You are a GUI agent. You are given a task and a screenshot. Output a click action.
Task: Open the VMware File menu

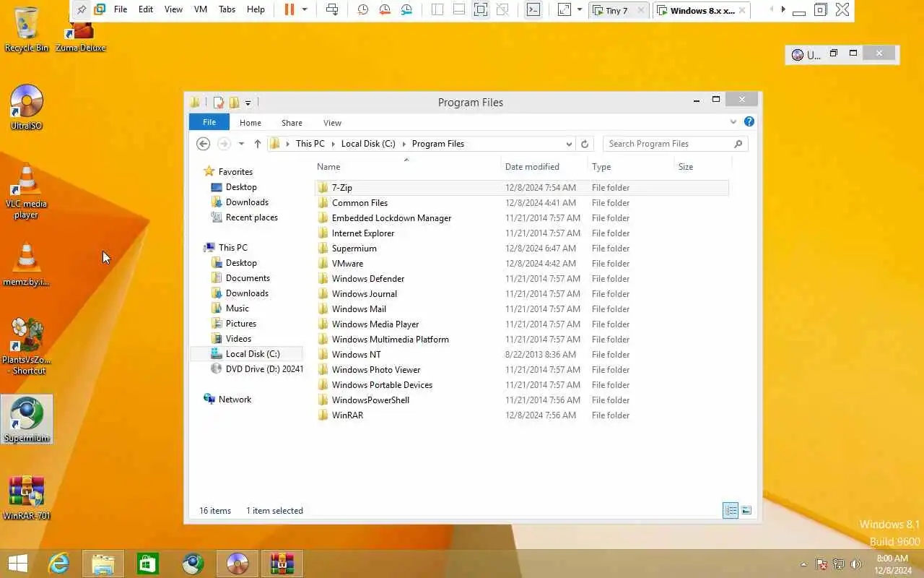(121, 9)
